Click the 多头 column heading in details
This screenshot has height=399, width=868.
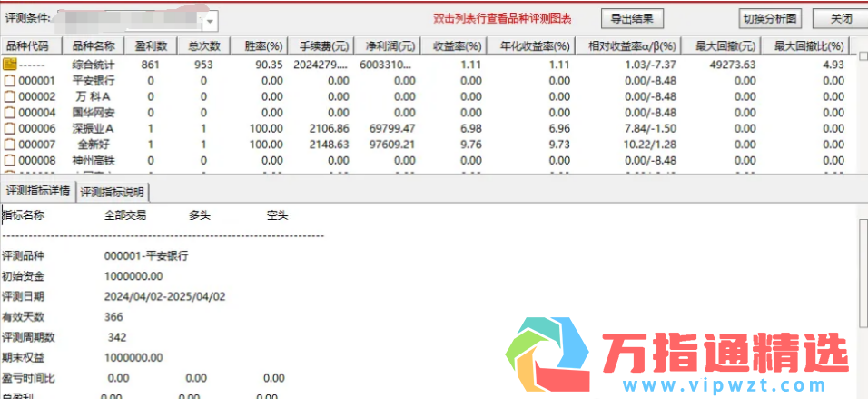pyautogui.click(x=199, y=215)
